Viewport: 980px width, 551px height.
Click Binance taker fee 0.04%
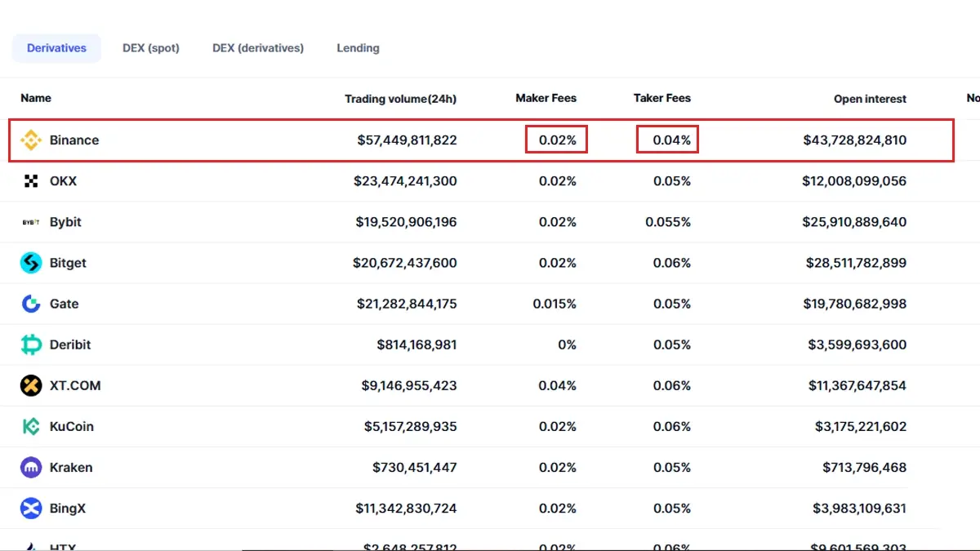point(672,140)
